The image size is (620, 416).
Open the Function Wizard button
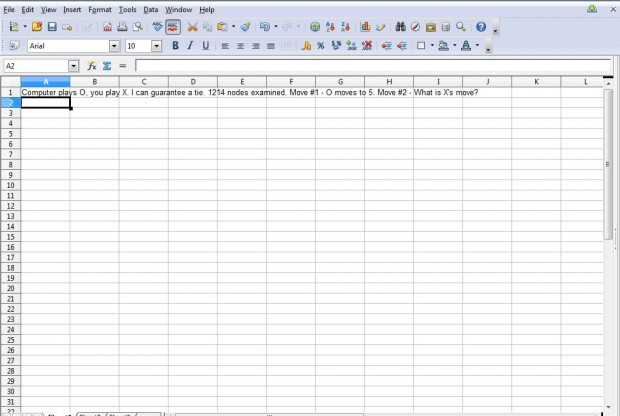tap(92, 66)
